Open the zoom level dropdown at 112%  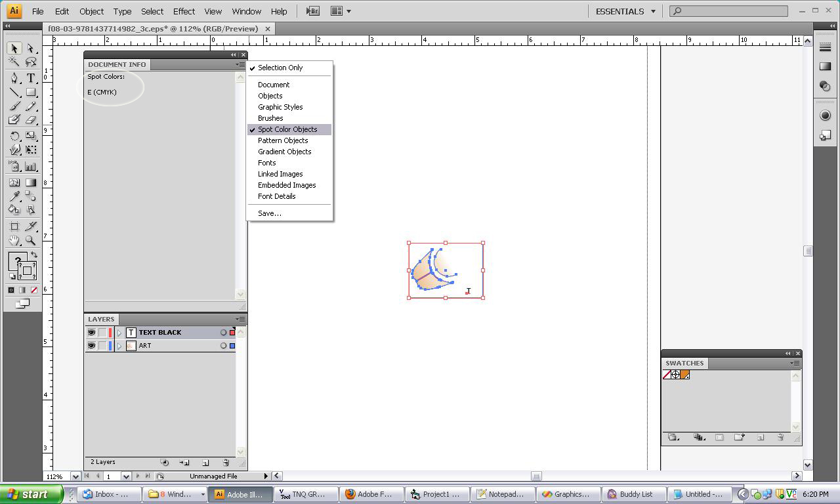click(x=75, y=476)
